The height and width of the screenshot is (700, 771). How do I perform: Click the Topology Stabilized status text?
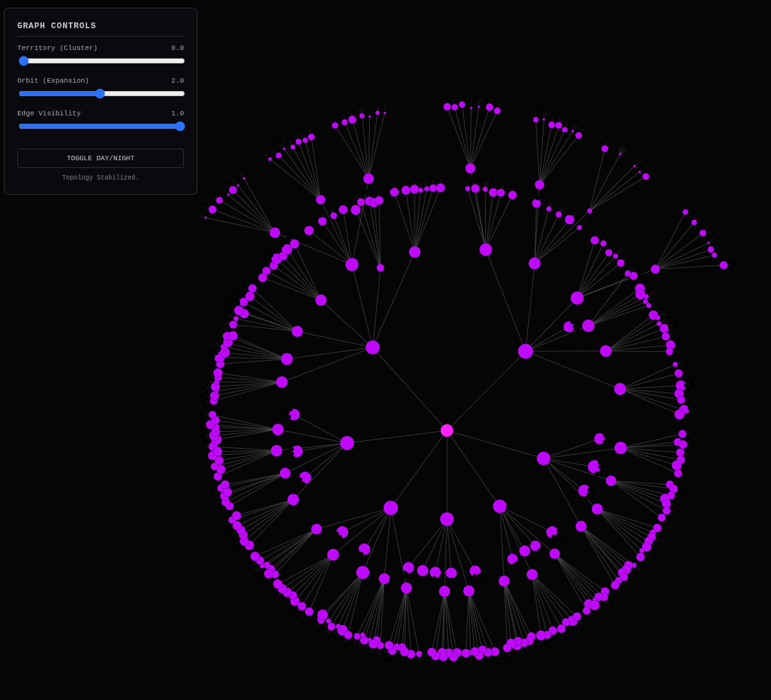click(101, 178)
